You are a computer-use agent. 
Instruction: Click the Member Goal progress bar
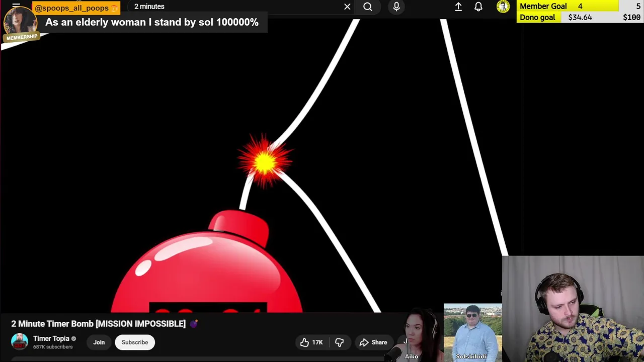[x=580, y=6]
